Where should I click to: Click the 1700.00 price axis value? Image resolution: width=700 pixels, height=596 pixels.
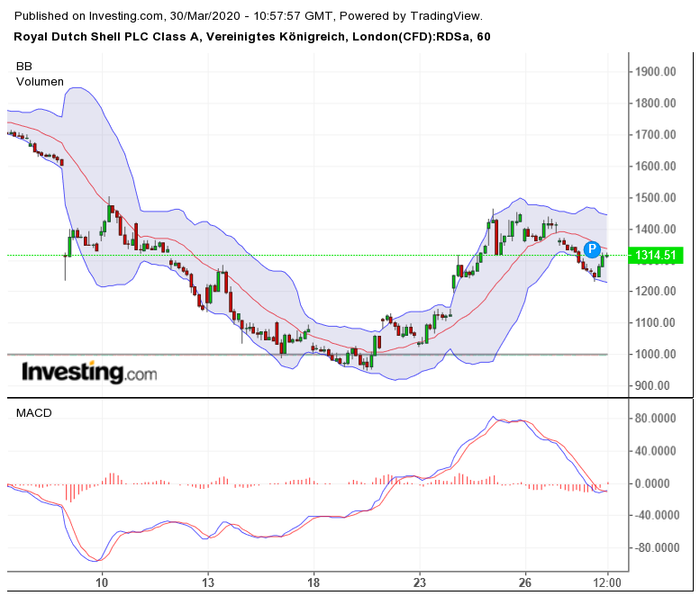[x=655, y=134]
